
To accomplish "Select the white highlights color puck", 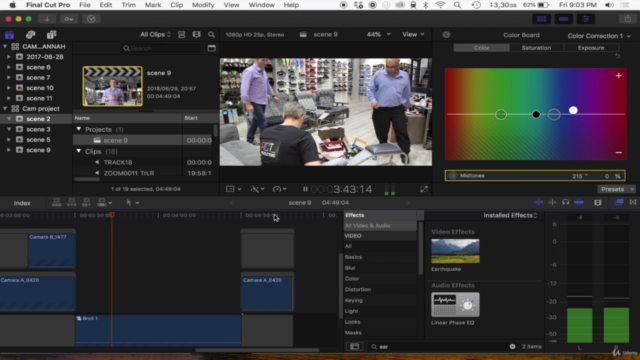I will [x=573, y=110].
